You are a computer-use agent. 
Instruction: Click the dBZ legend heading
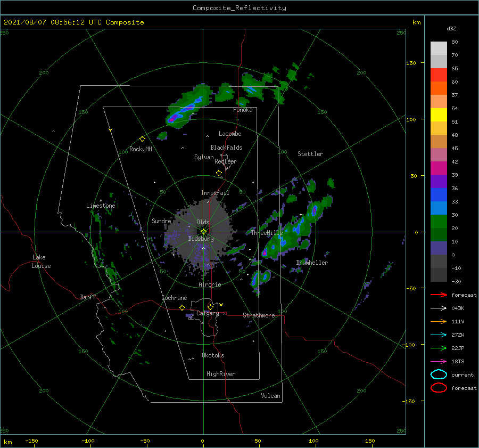pyautogui.click(x=451, y=29)
